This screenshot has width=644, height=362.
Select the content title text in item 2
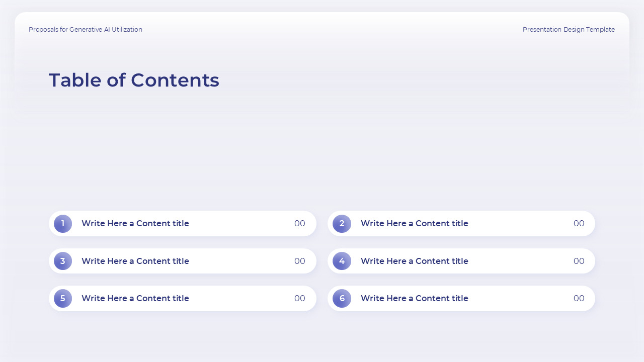coord(414,224)
